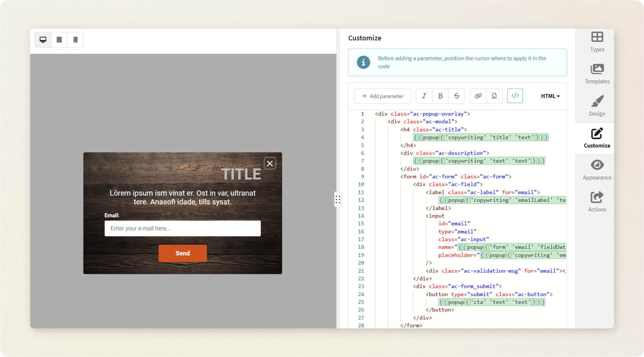644x357 pixels.
Task: Close the popup preview with X
Action: click(270, 164)
